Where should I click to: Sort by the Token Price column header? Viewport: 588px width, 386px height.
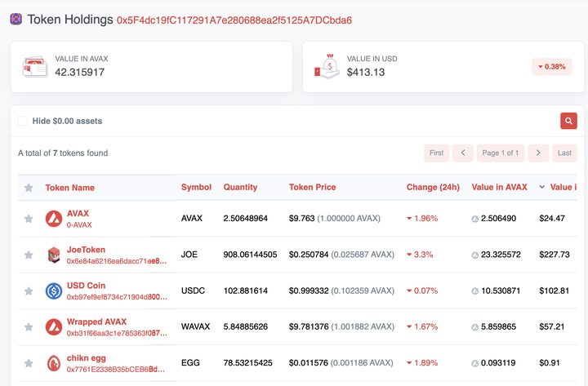coord(312,187)
